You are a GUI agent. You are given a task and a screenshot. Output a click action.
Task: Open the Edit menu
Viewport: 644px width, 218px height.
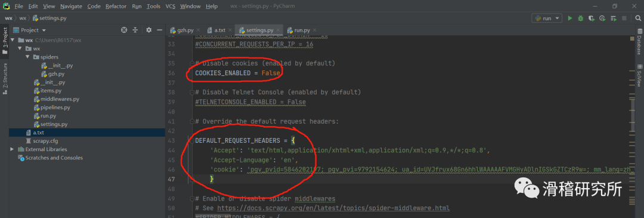[x=33, y=6]
